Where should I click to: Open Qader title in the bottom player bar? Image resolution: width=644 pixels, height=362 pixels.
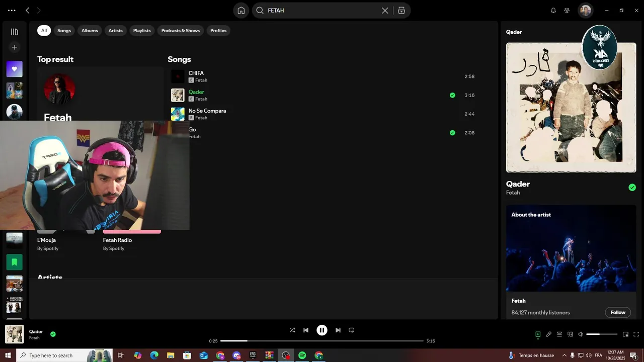pyautogui.click(x=36, y=332)
